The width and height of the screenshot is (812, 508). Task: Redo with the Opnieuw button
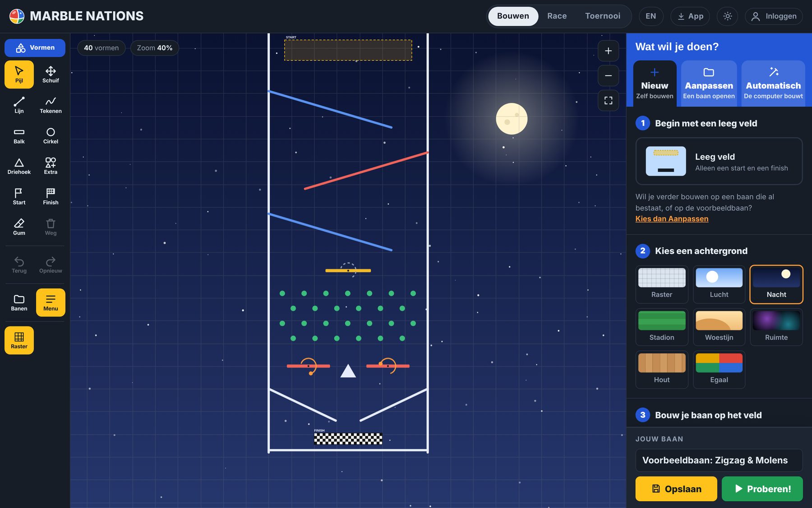click(x=51, y=265)
